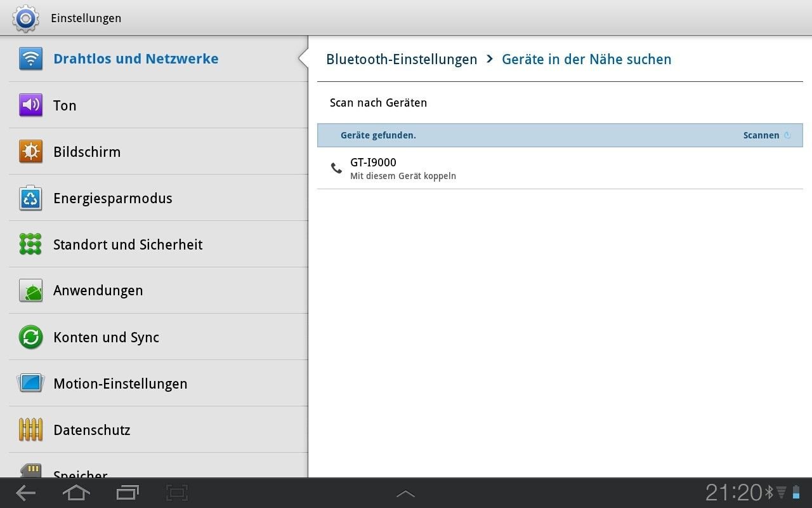Screen dimensions: 812x508
Task: Tap the SD card icon for Speicher
Action: pos(30,471)
